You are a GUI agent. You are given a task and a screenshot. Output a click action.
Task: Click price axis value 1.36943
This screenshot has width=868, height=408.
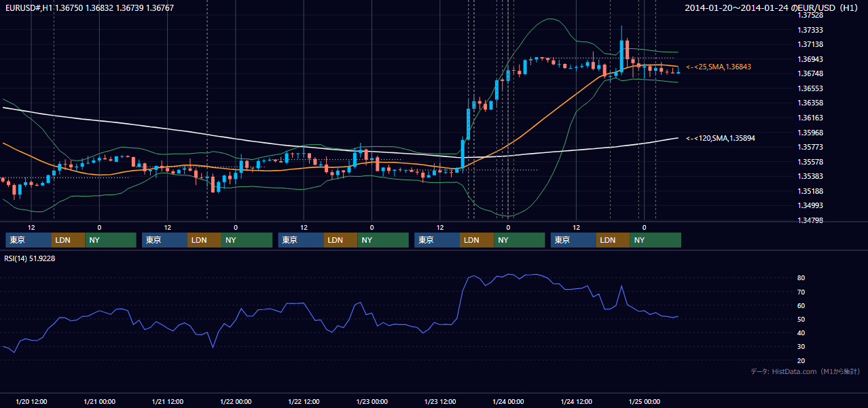pos(810,59)
